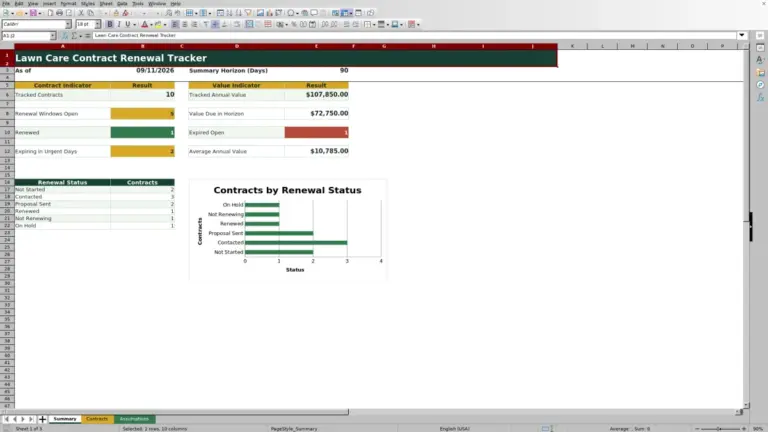Open the sidebar Gallery panel icon
768x432 pixels.
(x=760, y=72)
